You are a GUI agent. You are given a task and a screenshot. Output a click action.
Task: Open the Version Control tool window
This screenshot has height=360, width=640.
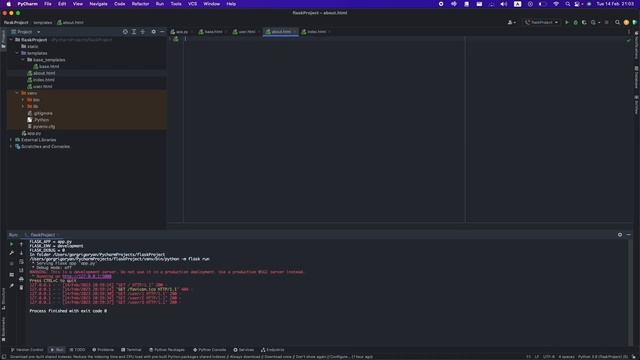[27, 350]
